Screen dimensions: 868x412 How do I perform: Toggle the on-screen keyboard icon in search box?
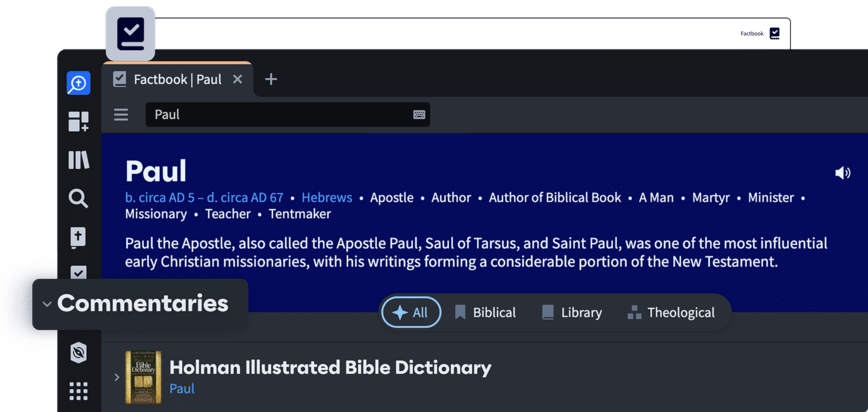[419, 115]
